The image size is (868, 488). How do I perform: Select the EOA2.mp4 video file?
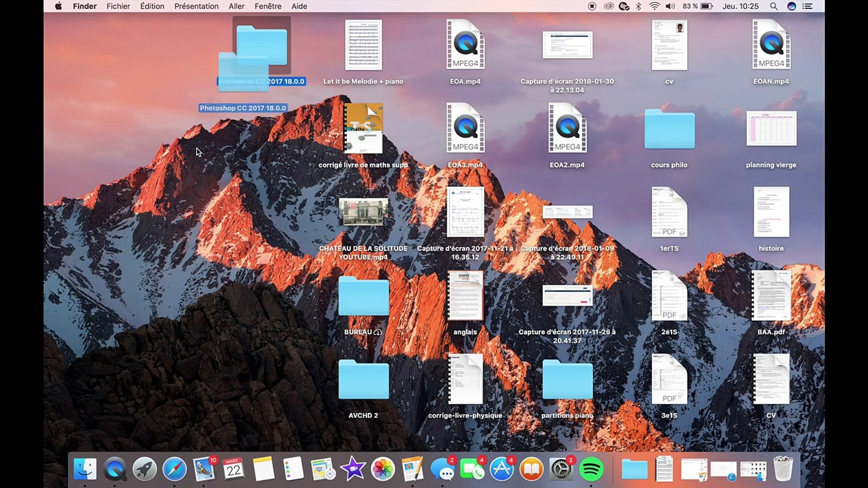(567, 128)
